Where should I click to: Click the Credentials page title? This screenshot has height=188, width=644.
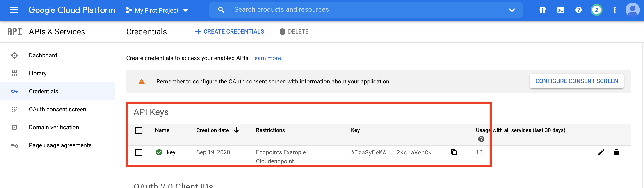(146, 32)
